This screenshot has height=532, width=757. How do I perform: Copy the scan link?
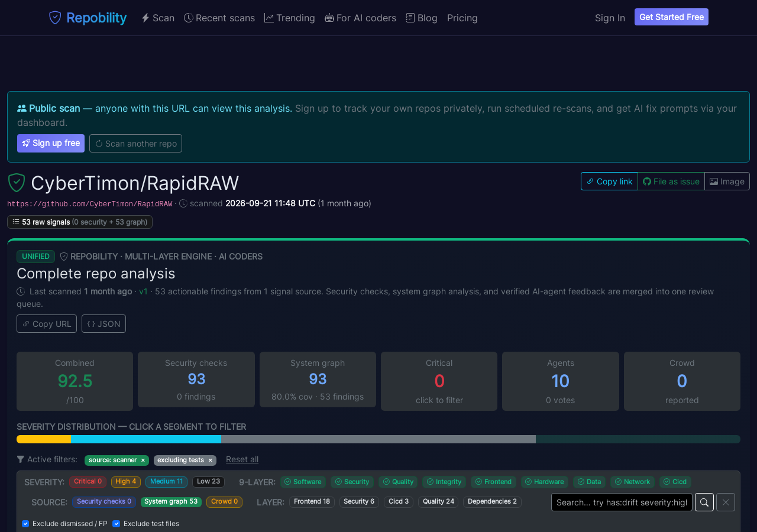609,181
